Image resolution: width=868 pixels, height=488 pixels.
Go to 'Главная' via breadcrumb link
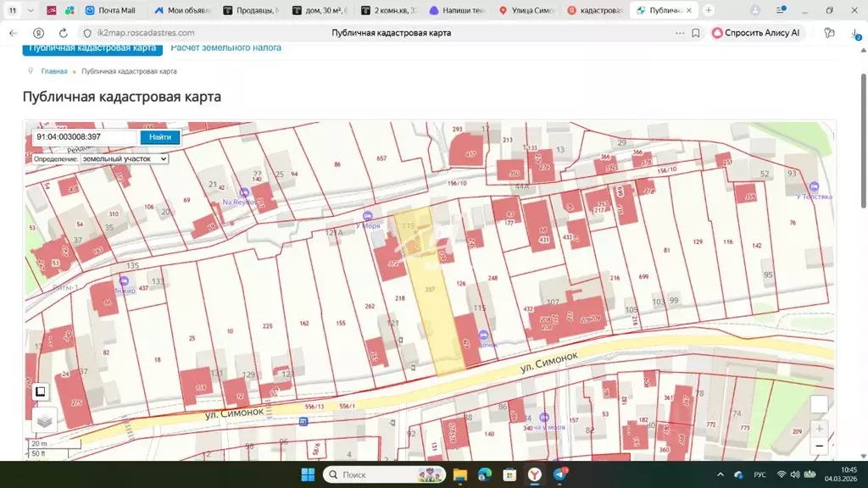click(53, 71)
